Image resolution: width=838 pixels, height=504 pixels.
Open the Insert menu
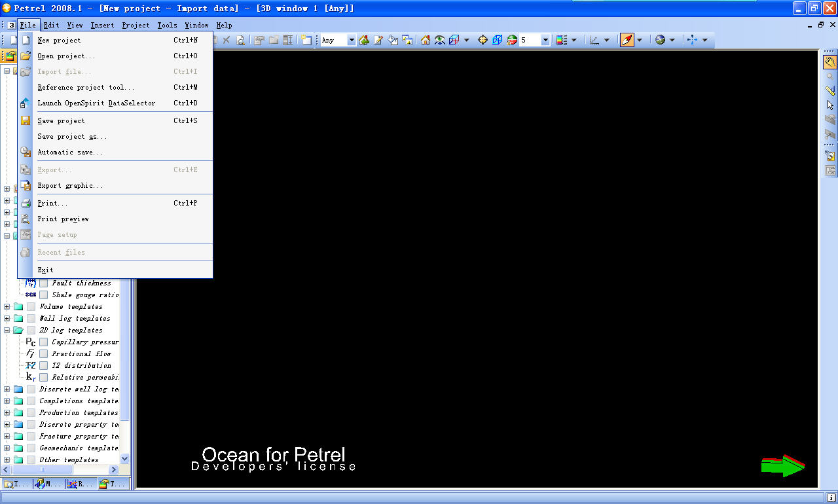(x=102, y=25)
